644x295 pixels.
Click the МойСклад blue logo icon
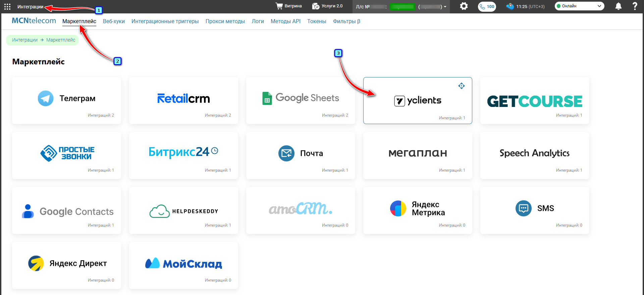pos(152,263)
